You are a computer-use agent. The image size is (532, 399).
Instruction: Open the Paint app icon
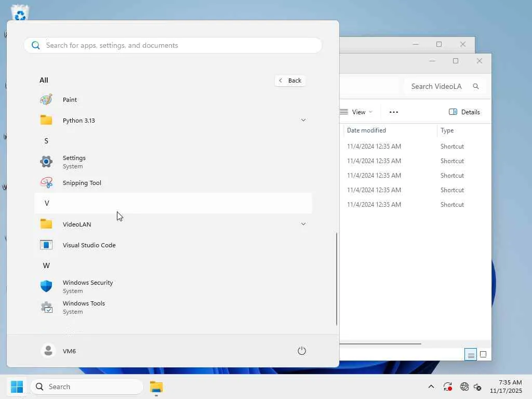(46, 99)
